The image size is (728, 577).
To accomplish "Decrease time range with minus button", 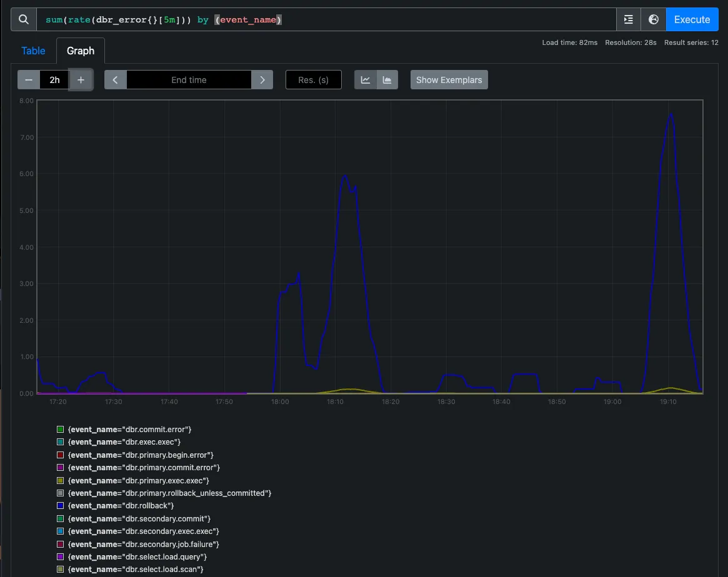I will click(29, 80).
